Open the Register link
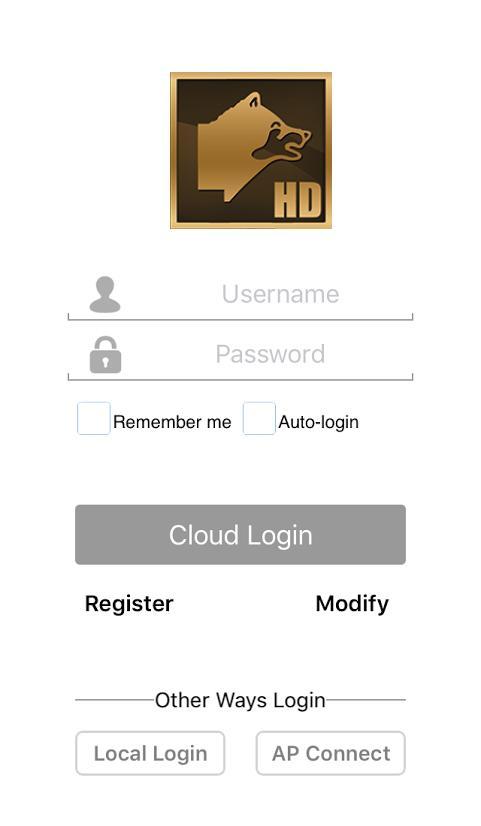The image size is (481, 826). (x=129, y=604)
